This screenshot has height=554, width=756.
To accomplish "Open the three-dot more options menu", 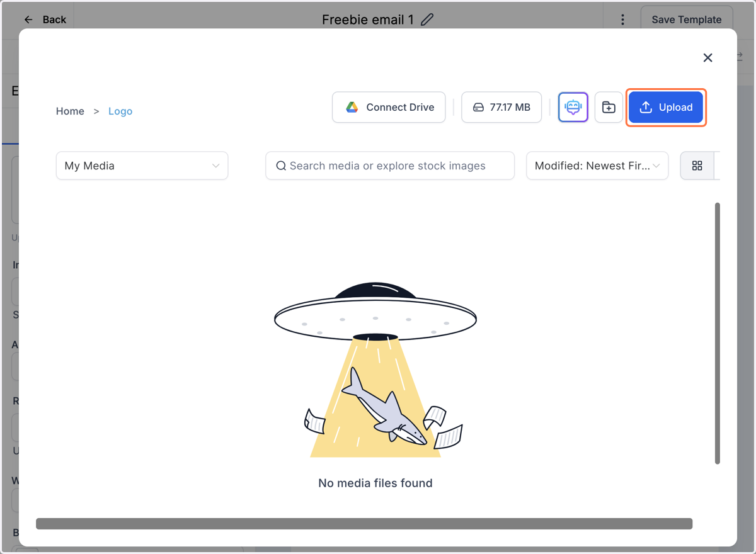I will tap(622, 20).
